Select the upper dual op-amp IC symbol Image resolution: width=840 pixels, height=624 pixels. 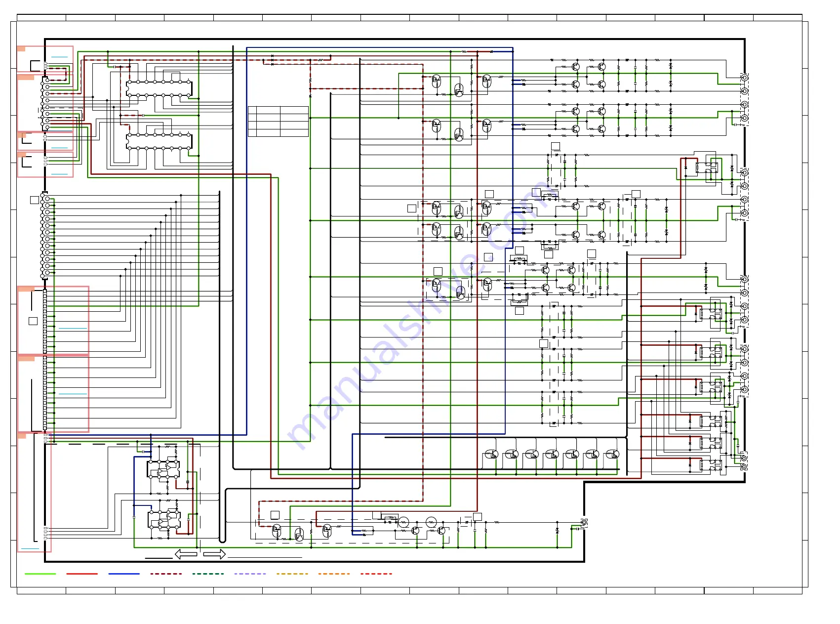[163, 469]
